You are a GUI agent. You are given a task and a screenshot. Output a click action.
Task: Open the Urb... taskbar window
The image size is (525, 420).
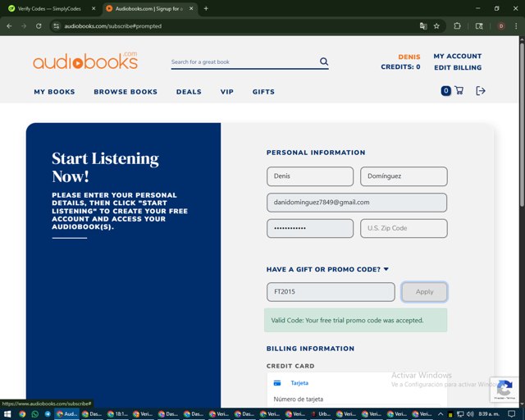[321, 414]
